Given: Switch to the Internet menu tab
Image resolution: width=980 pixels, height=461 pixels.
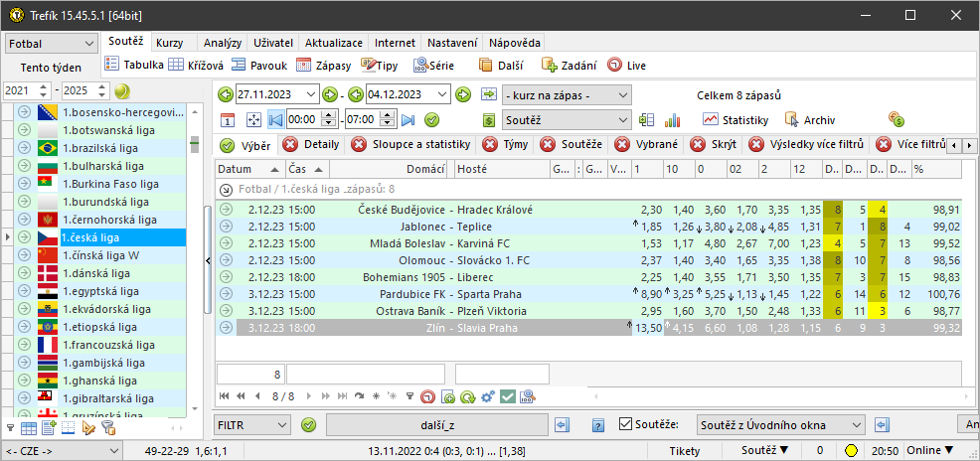Looking at the screenshot, I should click(395, 43).
